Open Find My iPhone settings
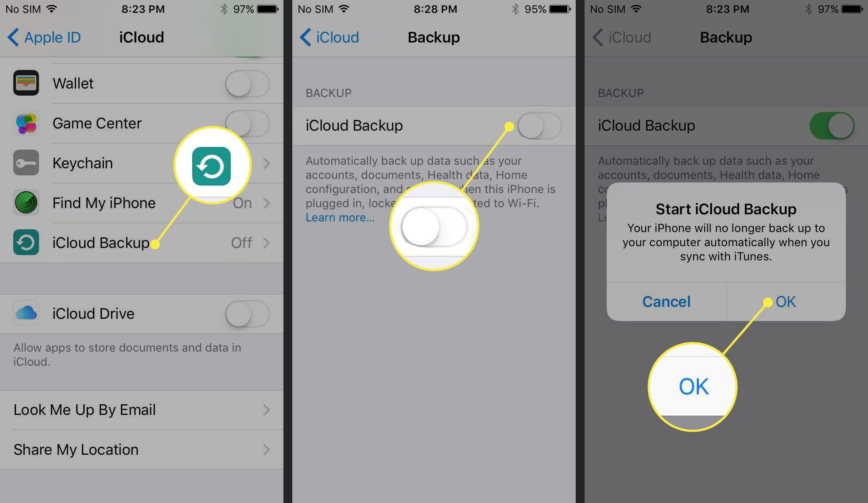 point(141,202)
